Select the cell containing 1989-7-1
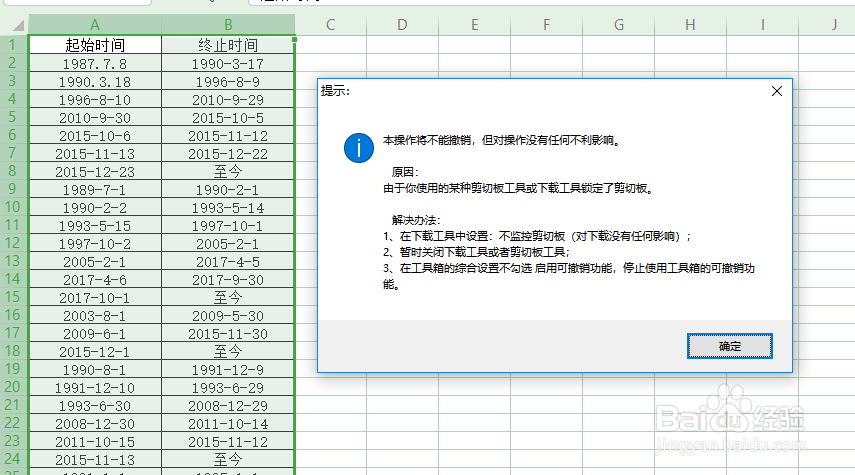Image resolution: width=855 pixels, height=475 pixels. point(95,189)
